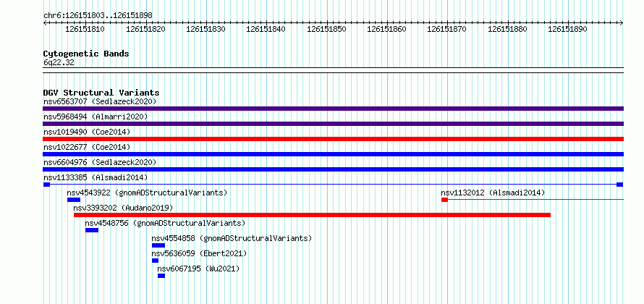
Task: Click the left arrowhead of the ruler
Action: pos(45,23)
